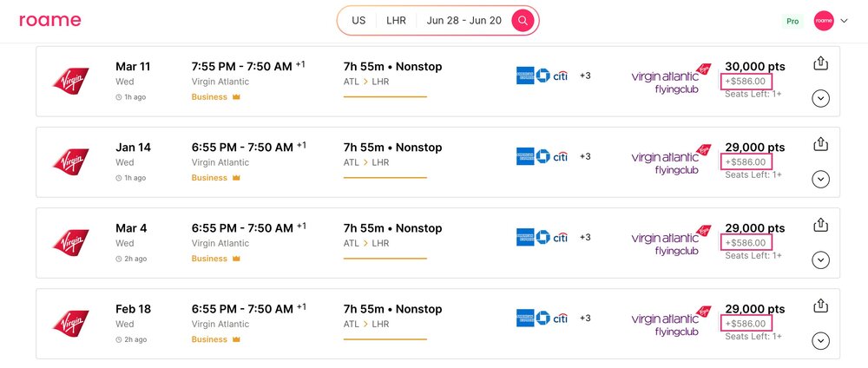This screenshot has width=868, height=368.
Task: Edit the US origin search field
Action: coord(358,20)
